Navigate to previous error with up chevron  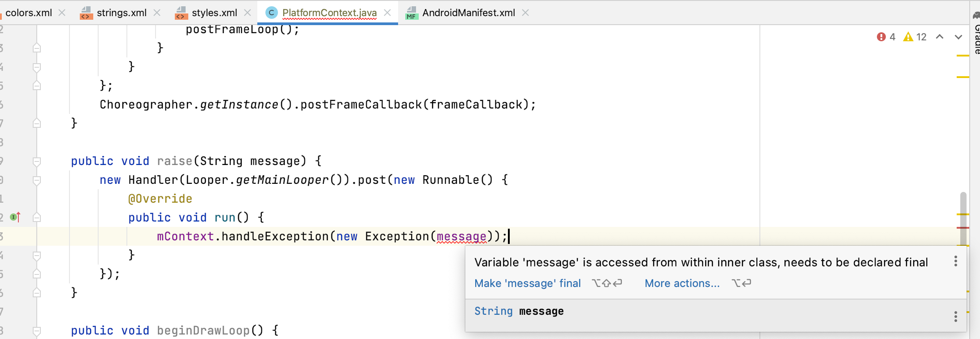(x=939, y=37)
